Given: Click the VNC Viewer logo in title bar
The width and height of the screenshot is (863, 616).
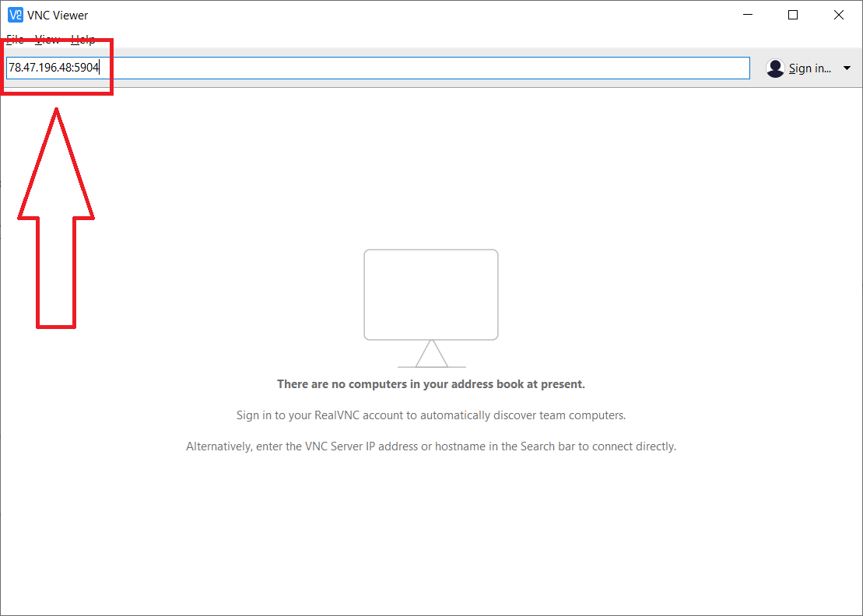Looking at the screenshot, I should click(15, 15).
